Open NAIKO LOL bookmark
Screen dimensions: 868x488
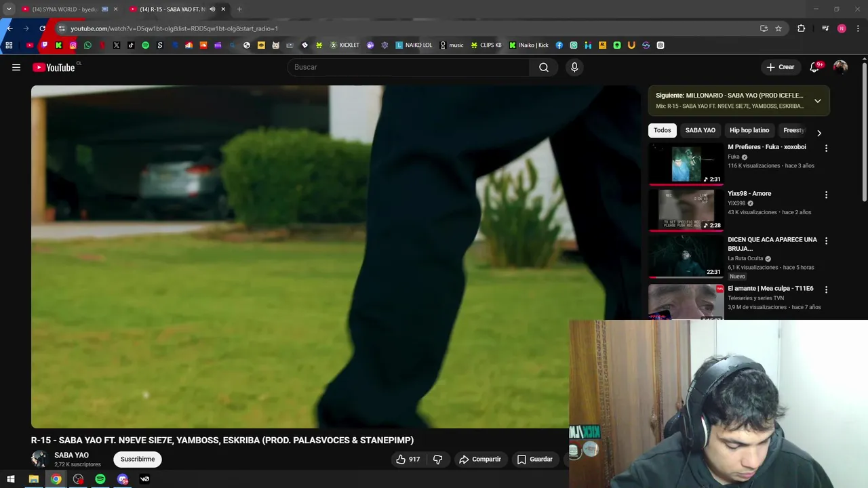(x=414, y=45)
